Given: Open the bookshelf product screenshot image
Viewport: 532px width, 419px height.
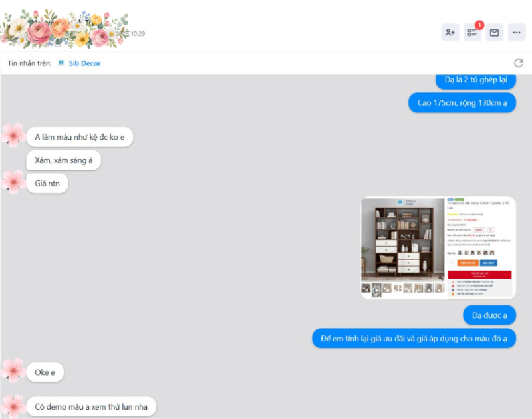Looking at the screenshot, I should point(438,247).
